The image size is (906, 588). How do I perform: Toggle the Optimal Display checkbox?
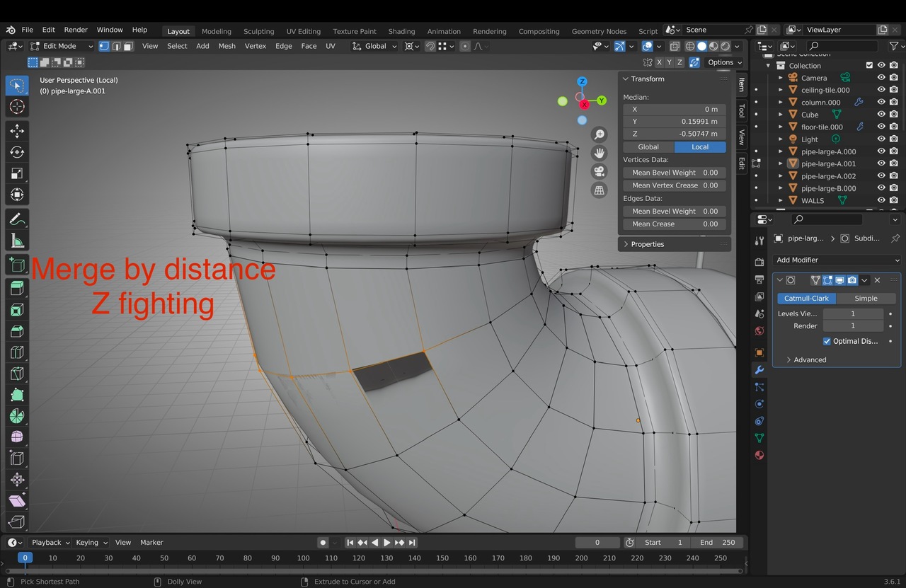point(827,341)
